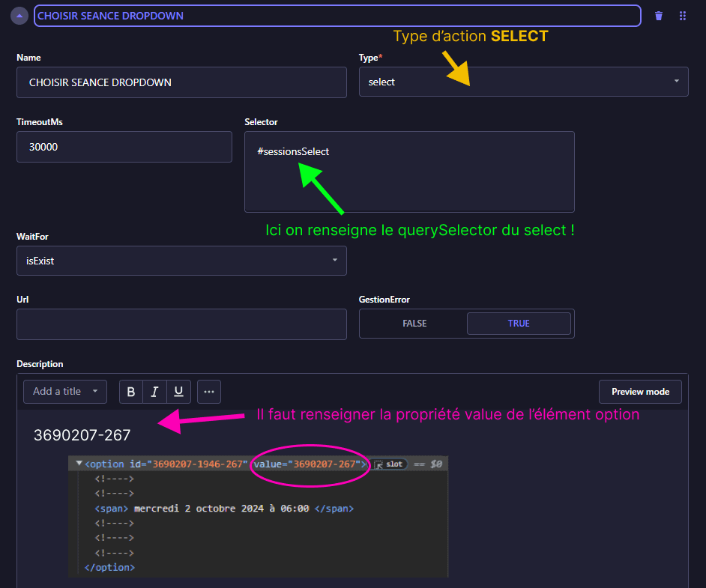Click into the Selector text area

[x=409, y=172]
